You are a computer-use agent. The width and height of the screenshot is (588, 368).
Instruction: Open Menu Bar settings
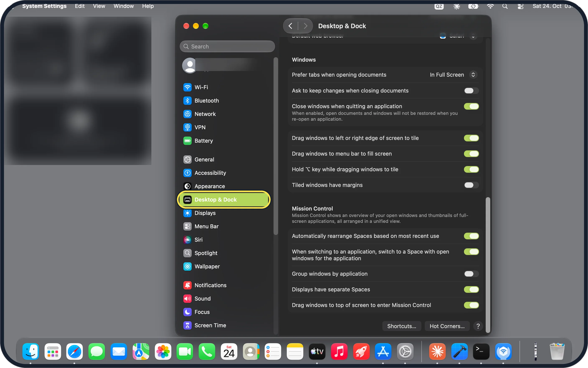tap(224, 226)
